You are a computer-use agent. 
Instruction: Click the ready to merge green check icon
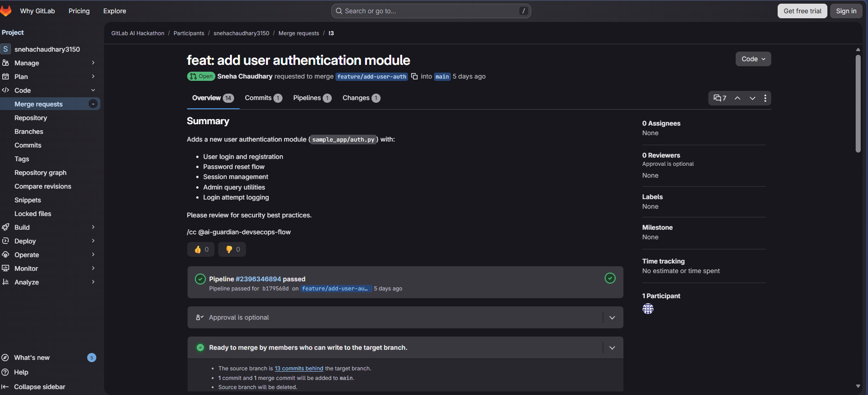(x=200, y=348)
